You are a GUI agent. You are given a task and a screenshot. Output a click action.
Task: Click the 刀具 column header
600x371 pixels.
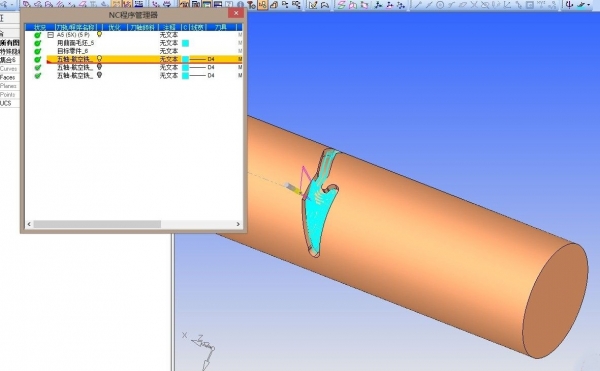(221, 27)
